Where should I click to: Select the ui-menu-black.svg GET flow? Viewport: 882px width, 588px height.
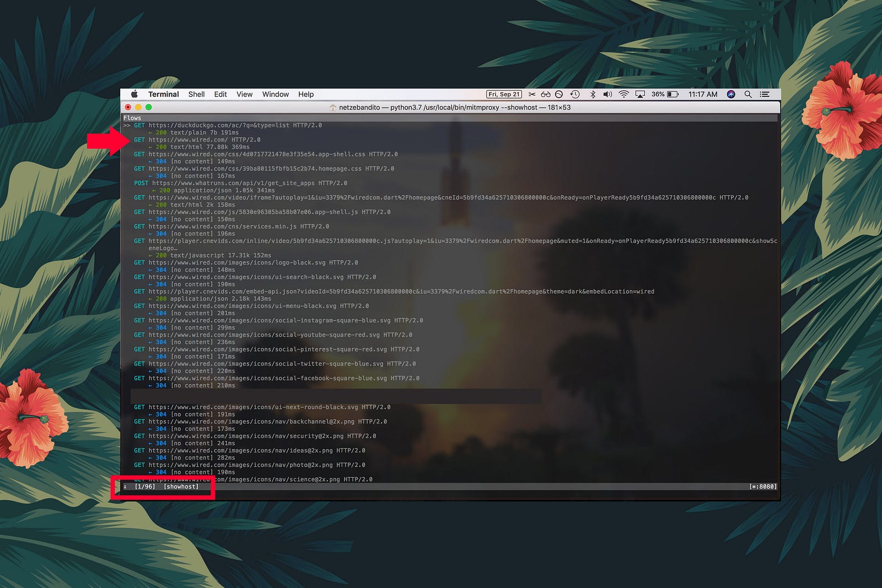tap(251, 306)
